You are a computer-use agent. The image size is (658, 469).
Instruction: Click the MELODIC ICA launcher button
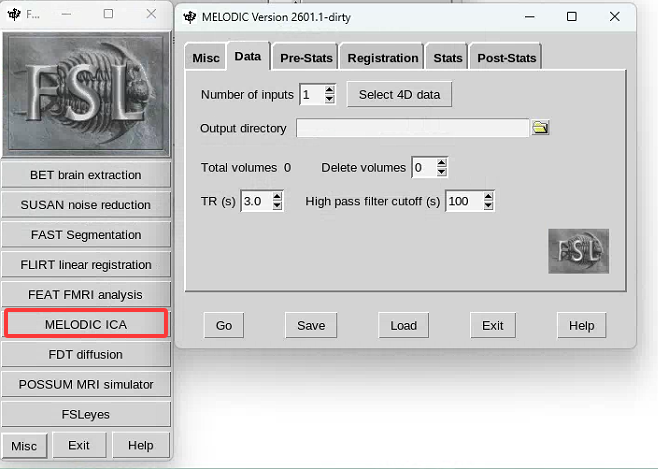click(x=86, y=324)
